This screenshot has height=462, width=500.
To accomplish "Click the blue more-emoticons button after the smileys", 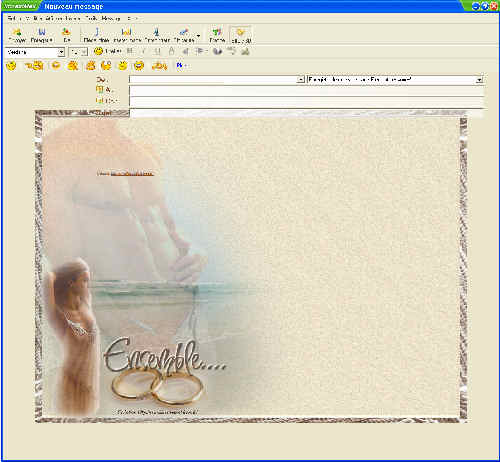I will pos(182,66).
